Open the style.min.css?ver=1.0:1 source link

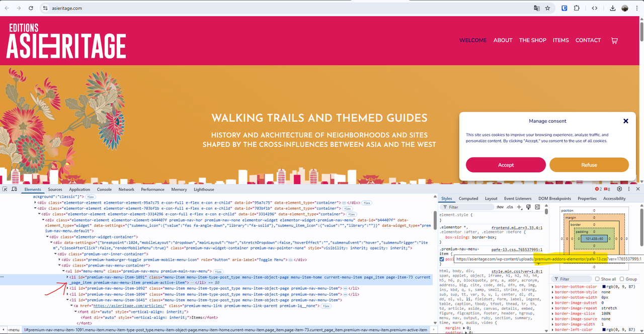(517, 271)
